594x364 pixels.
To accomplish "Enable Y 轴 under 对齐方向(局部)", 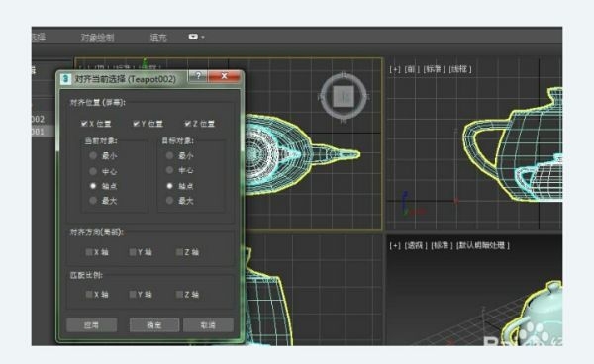I will tap(133, 252).
